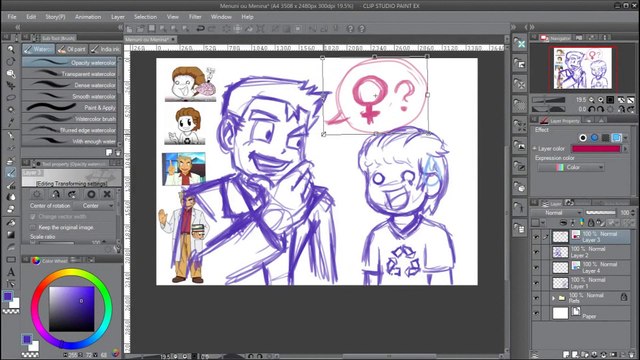
Task: Check Keep the original image
Action: pos(33,227)
